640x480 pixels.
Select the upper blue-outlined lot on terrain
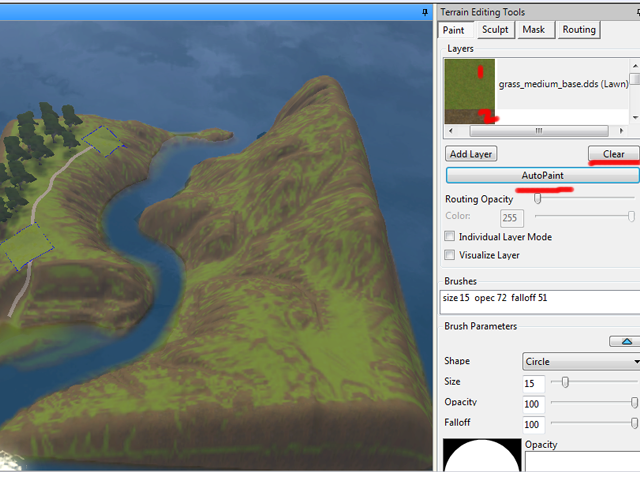coord(102,141)
